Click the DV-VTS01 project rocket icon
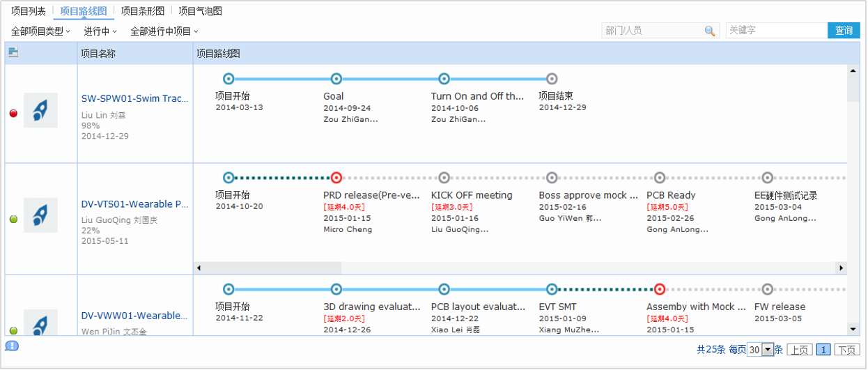868x370 pixels. (x=40, y=215)
